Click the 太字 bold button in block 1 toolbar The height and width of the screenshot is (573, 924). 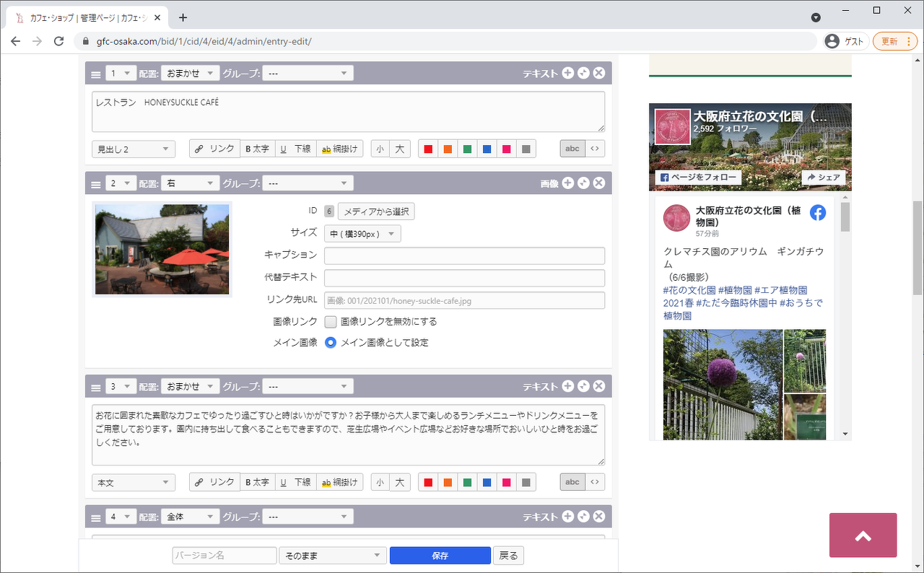(x=257, y=149)
